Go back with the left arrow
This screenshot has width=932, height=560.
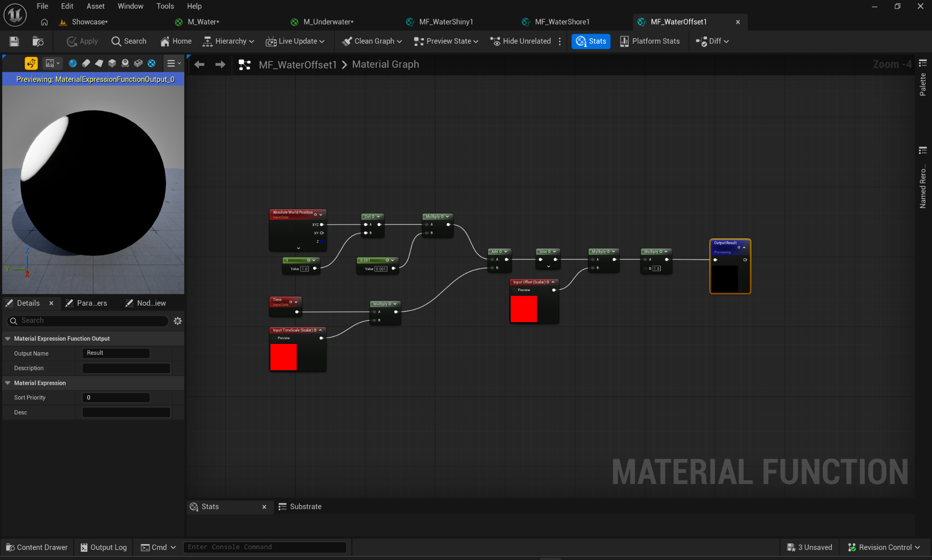[x=199, y=65]
